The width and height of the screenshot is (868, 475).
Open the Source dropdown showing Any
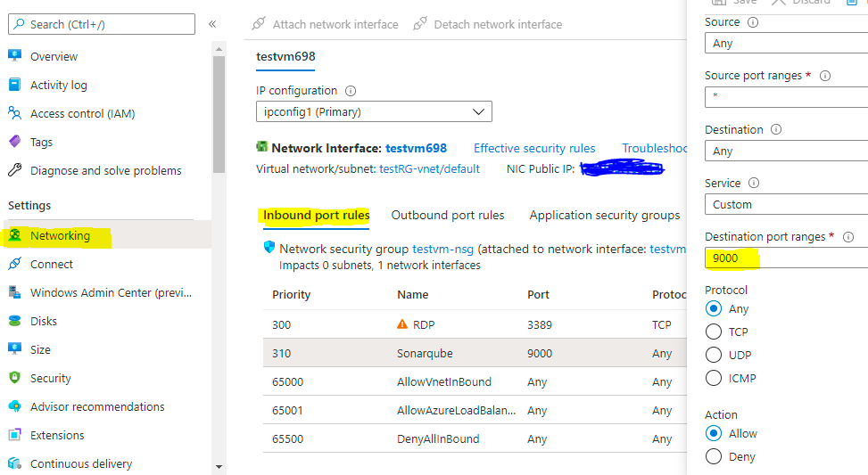pos(785,43)
